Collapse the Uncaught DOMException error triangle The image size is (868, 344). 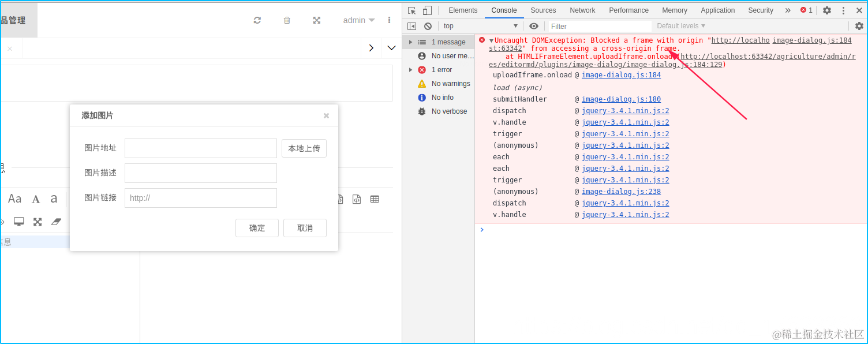[x=491, y=40]
